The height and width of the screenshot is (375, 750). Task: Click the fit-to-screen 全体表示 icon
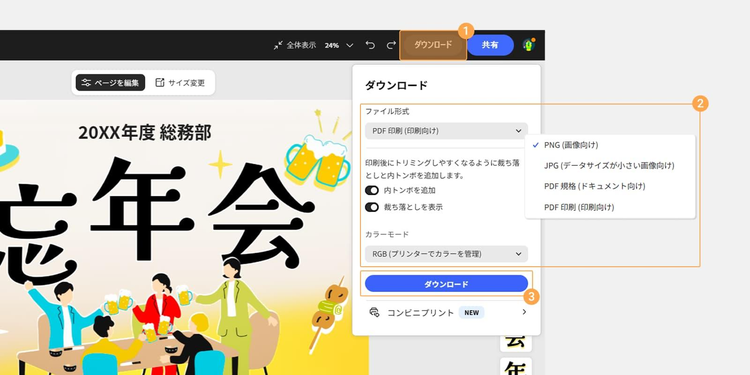pos(278,45)
